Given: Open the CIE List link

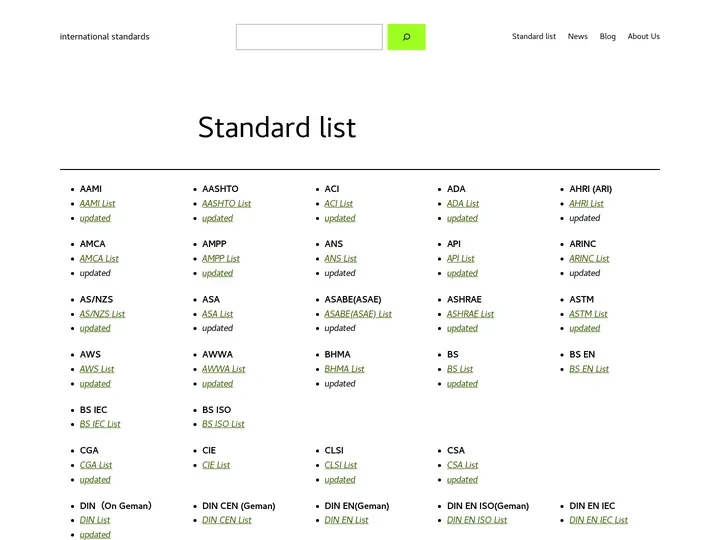Looking at the screenshot, I should pyautogui.click(x=216, y=465).
